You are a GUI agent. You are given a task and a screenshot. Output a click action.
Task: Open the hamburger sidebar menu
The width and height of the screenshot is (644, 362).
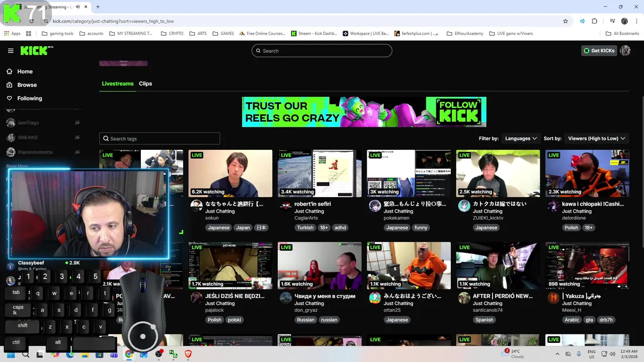click(11, 51)
